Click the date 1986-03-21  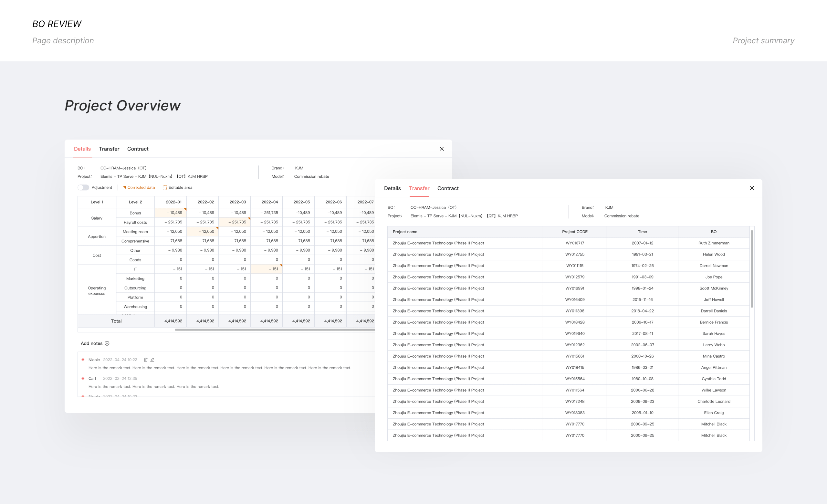tap(642, 368)
